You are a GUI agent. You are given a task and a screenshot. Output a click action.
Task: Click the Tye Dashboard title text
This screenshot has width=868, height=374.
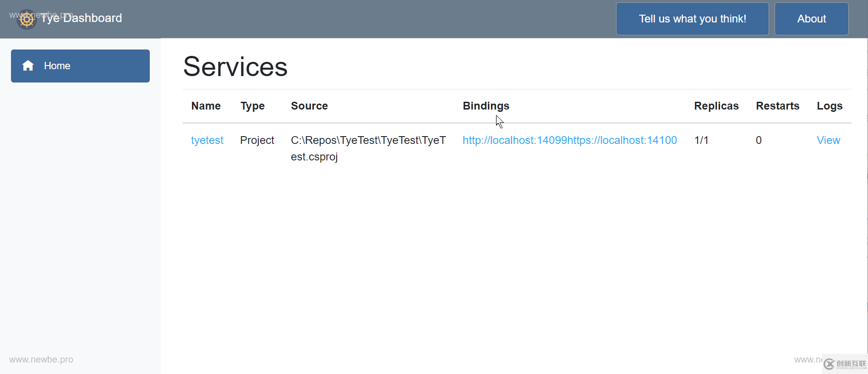82,18
